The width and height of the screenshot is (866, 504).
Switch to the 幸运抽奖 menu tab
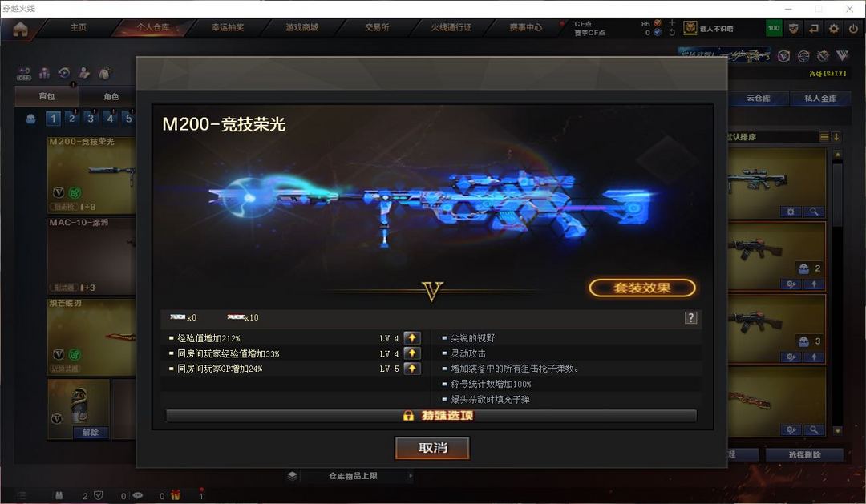pyautogui.click(x=228, y=27)
